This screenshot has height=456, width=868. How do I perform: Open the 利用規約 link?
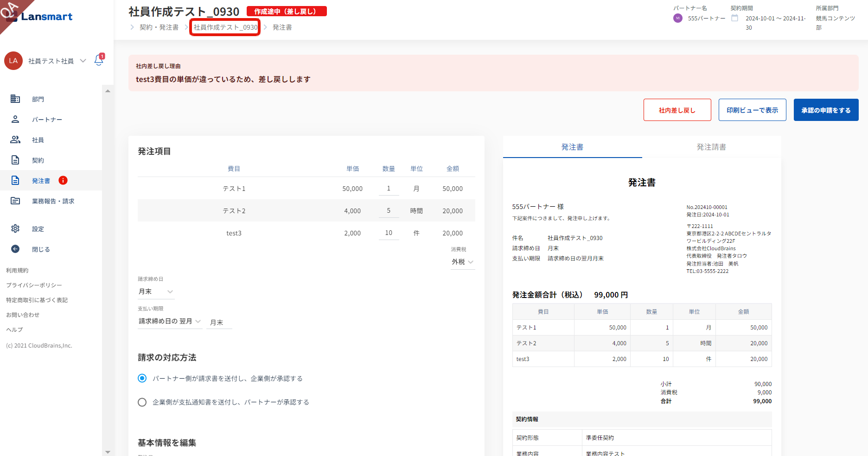pyautogui.click(x=17, y=270)
